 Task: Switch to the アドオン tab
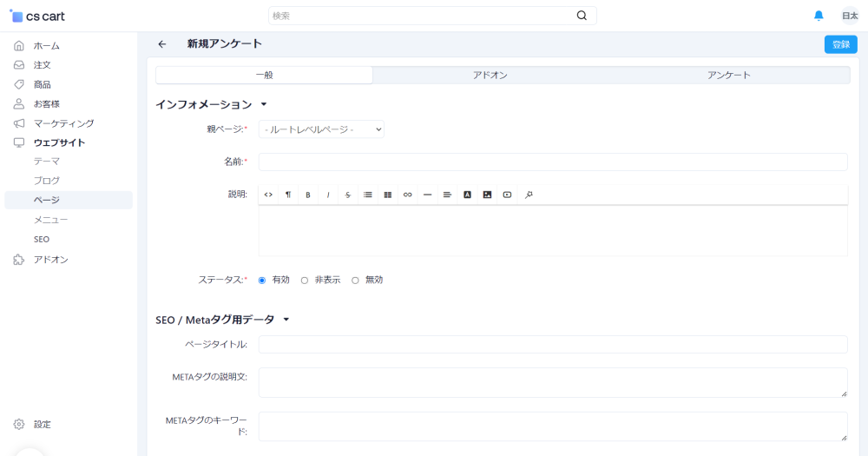(490, 75)
